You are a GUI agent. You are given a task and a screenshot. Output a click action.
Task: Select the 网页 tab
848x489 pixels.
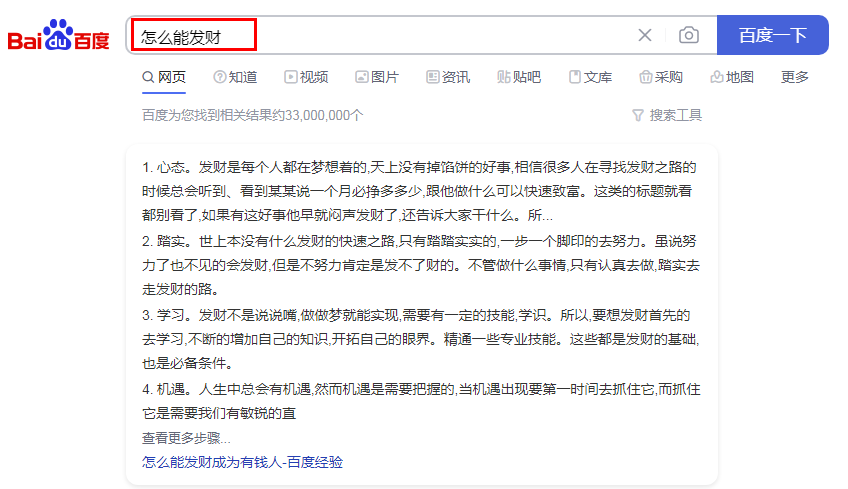click(x=164, y=77)
